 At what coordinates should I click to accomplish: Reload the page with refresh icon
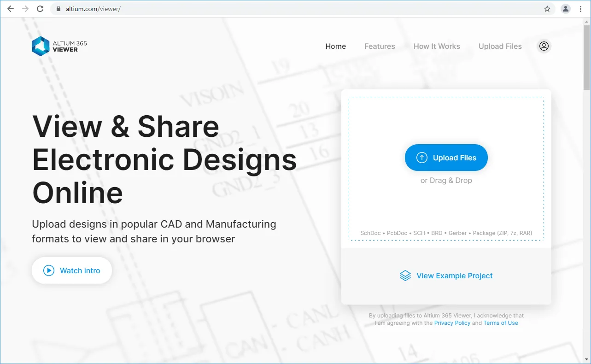pos(40,9)
